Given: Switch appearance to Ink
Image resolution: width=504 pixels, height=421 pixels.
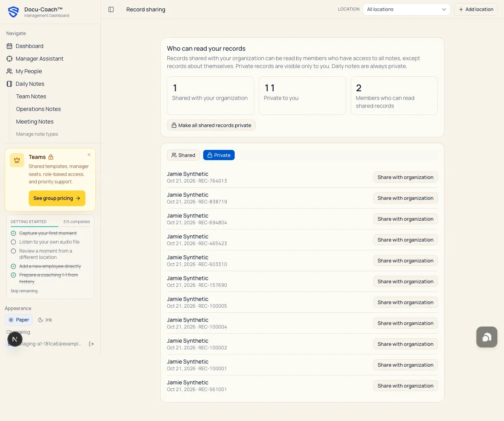Looking at the screenshot, I should click(x=45, y=320).
